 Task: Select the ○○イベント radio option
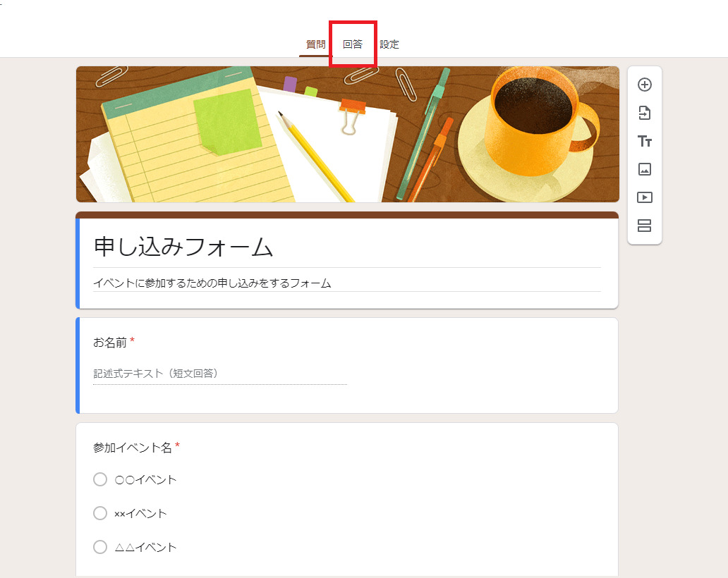tap(100, 479)
